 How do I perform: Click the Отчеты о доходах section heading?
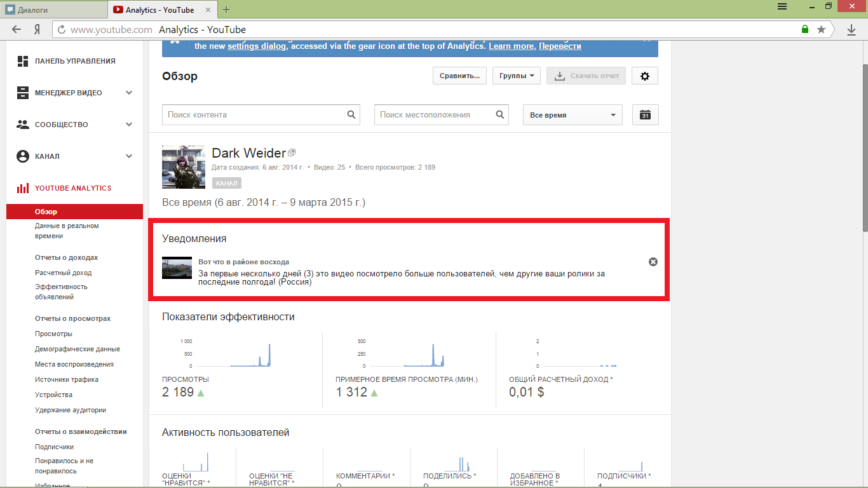(x=66, y=257)
